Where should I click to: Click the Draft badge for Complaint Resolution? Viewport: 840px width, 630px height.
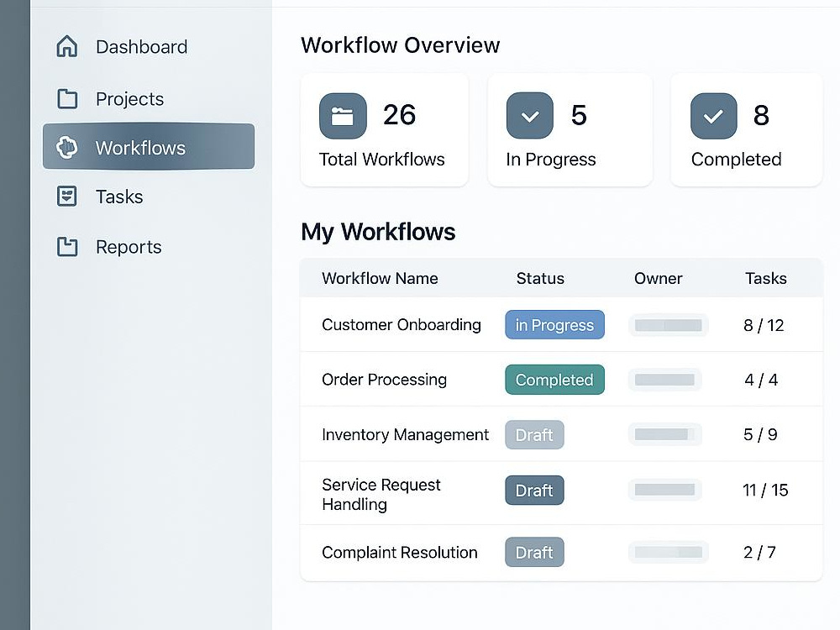534,552
